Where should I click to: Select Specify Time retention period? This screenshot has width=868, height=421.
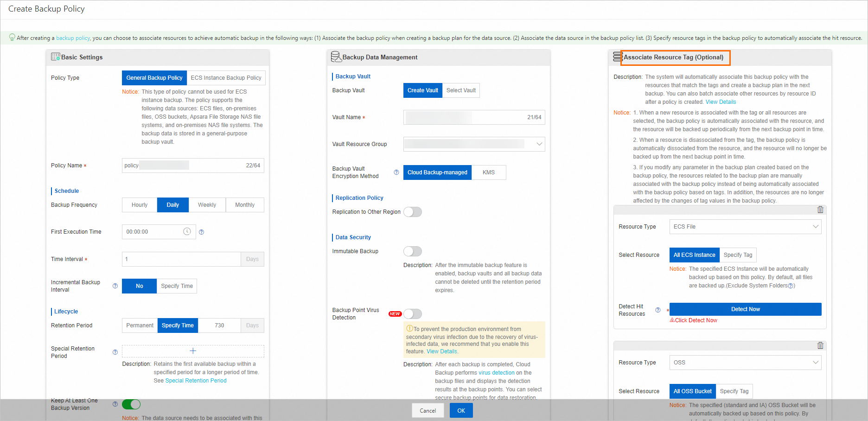tap(178, 325)
